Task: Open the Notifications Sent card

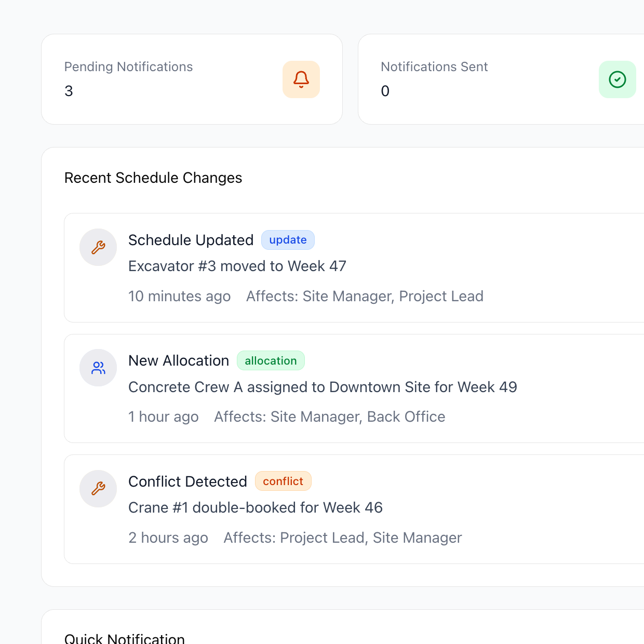Action: click(501, 79)
